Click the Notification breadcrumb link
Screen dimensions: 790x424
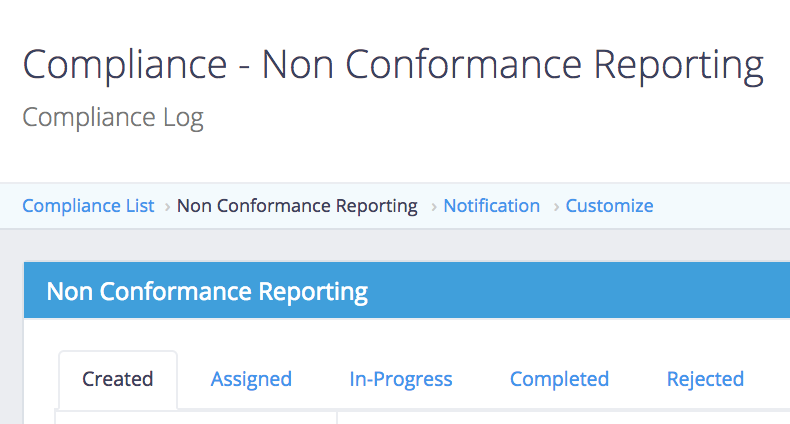[x=491, y=206]
